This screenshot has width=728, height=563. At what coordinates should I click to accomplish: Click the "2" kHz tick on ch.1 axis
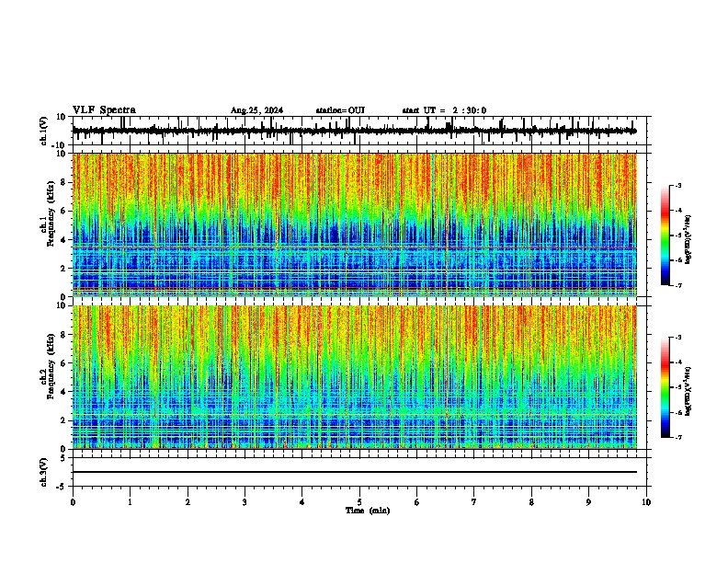click(x=63, y=268)
